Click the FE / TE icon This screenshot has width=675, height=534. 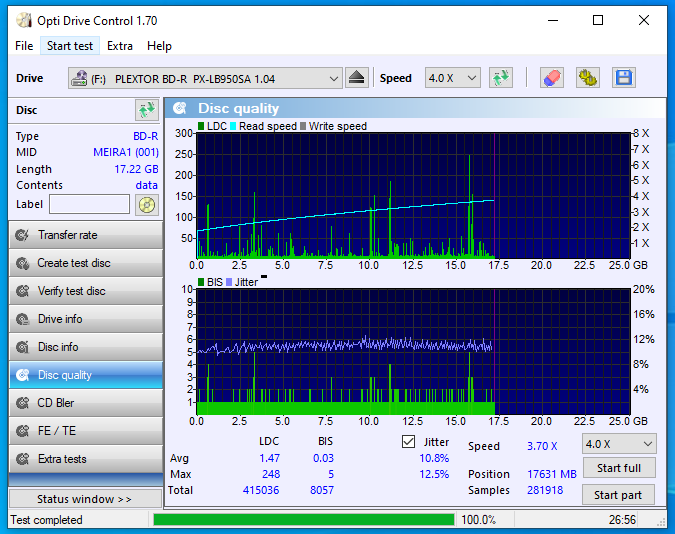point(22,431)
